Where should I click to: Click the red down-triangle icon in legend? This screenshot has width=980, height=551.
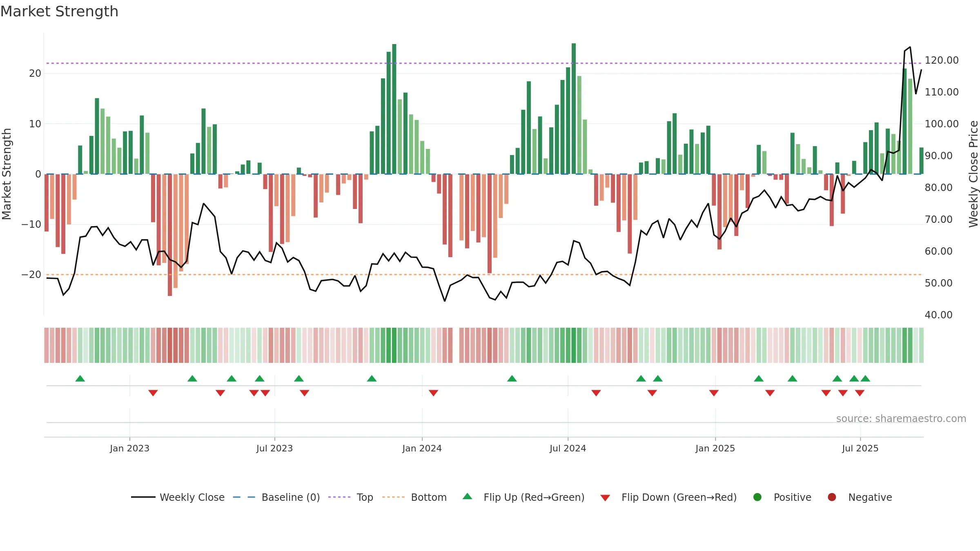605,498
